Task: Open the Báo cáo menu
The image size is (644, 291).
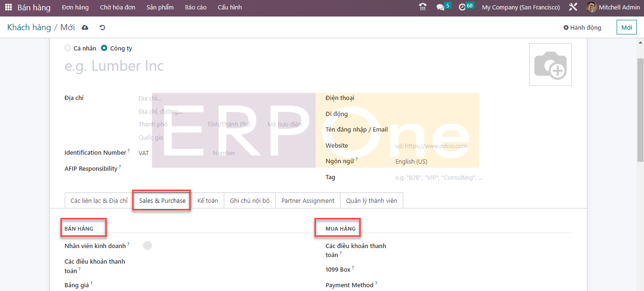Action: (195, 8)
